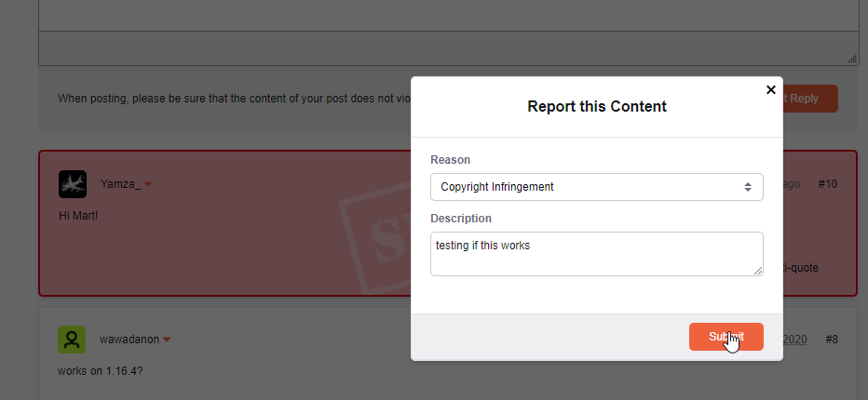Click the reply editor resize grip
The height and width of the screenshot is (400, 868).
(x=852, y=59)
